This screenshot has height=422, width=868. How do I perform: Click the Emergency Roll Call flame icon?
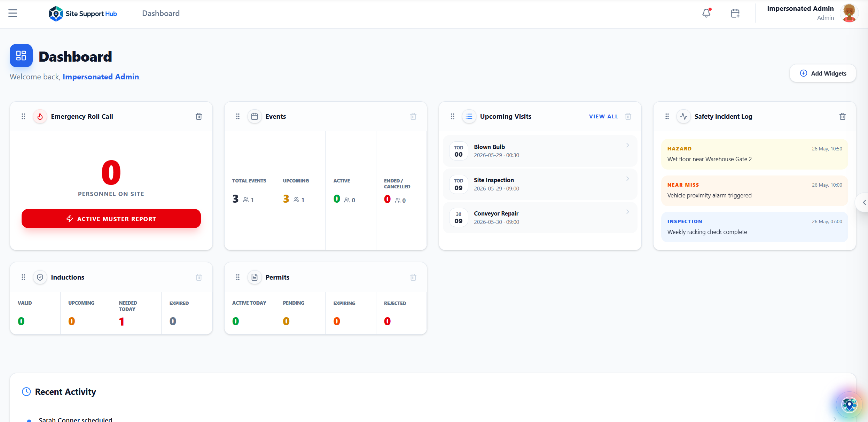tap(40, 116)
